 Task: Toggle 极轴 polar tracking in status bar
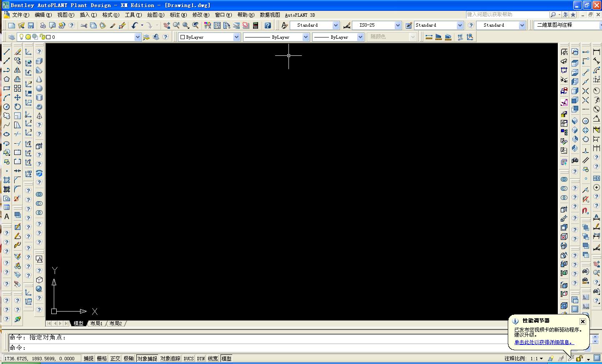[x=129, y=359]
